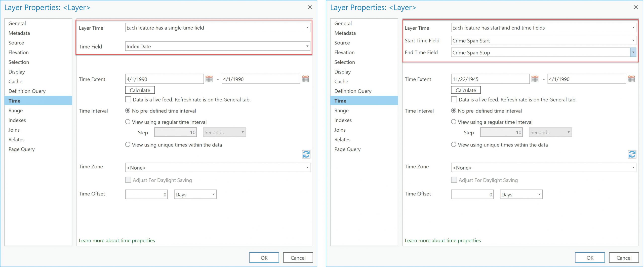Select View using a regular time interval
This screenshot has height=267, width=644.
click(x=128, y=122)
